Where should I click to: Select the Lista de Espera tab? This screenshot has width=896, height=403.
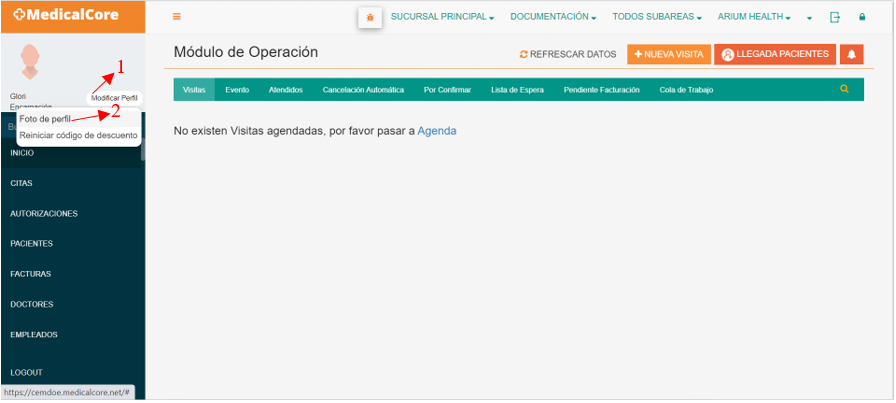point(517,90)
